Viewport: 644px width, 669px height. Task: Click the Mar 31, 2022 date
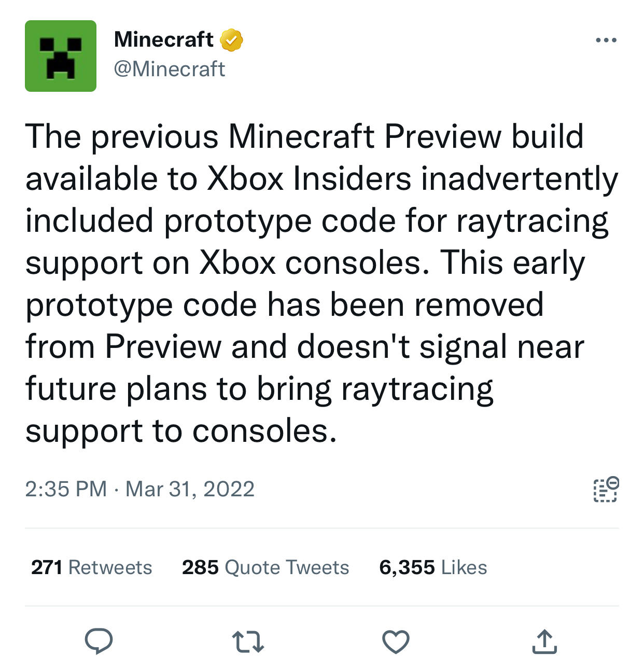tap(190, 489)
